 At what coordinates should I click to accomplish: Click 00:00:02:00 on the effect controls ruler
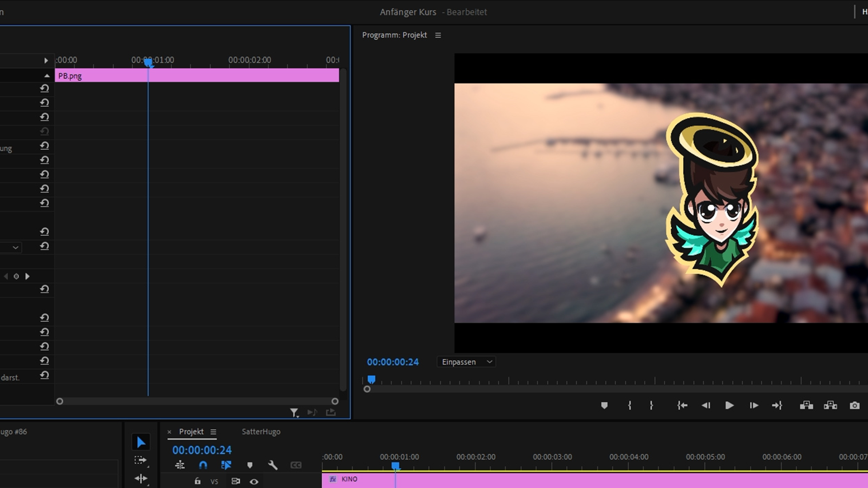click(x=250, y=60)
